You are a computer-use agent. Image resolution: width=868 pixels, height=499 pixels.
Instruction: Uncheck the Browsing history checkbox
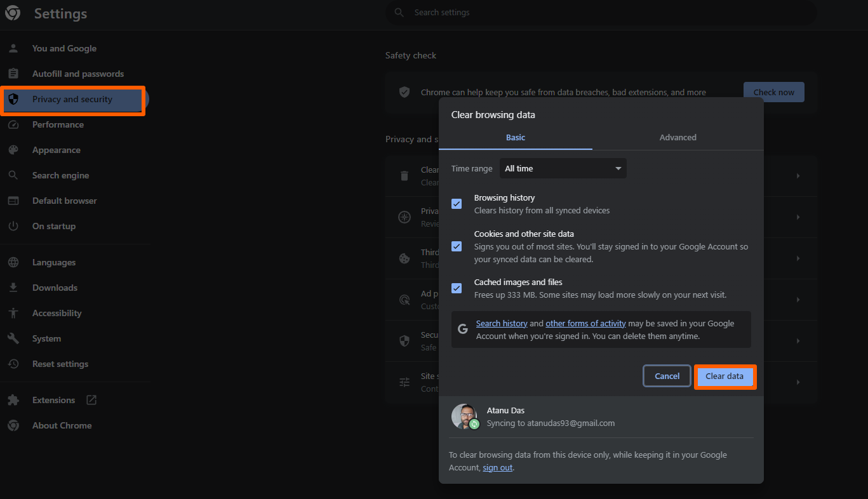coord(457,204)
